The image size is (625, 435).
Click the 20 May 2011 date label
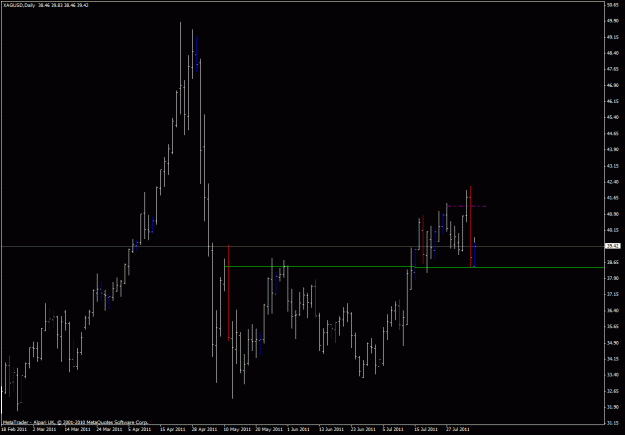point(269,430)
